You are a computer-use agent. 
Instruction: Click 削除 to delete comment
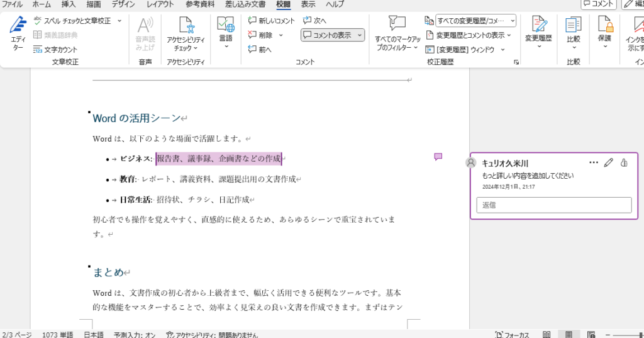(x=260, y=35)
